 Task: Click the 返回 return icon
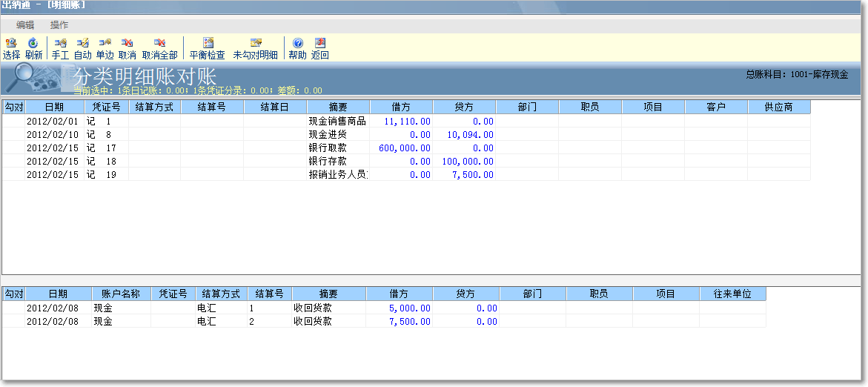pos(319,49)
